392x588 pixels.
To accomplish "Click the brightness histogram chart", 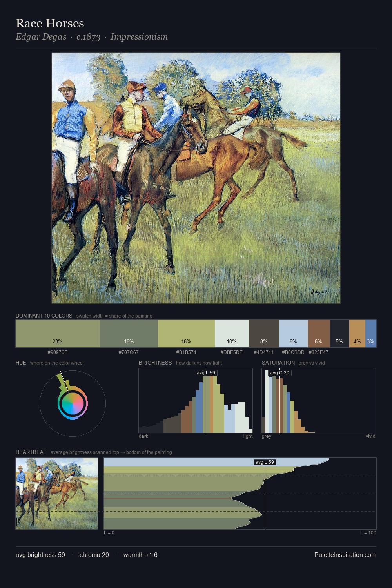I will click(x=196, y=401).
